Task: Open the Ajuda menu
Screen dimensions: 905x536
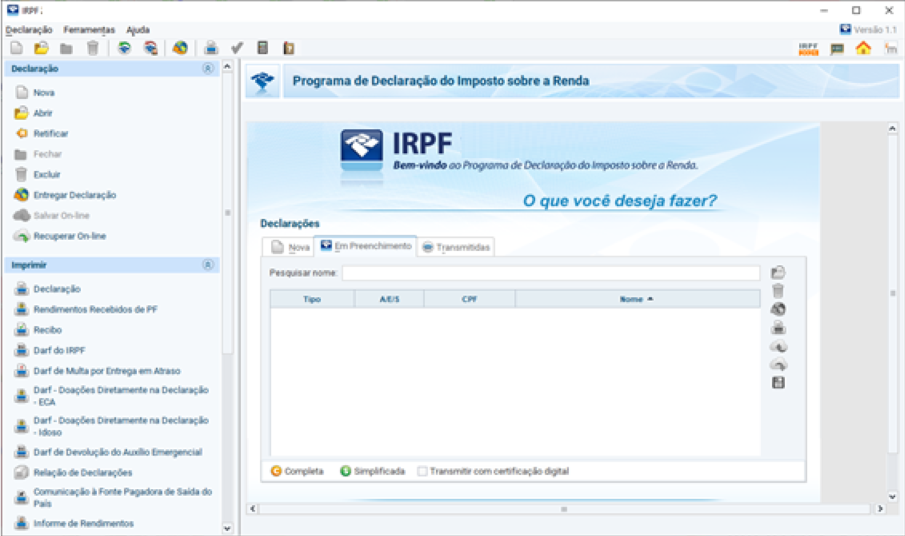Action: (x=138, y=29)
